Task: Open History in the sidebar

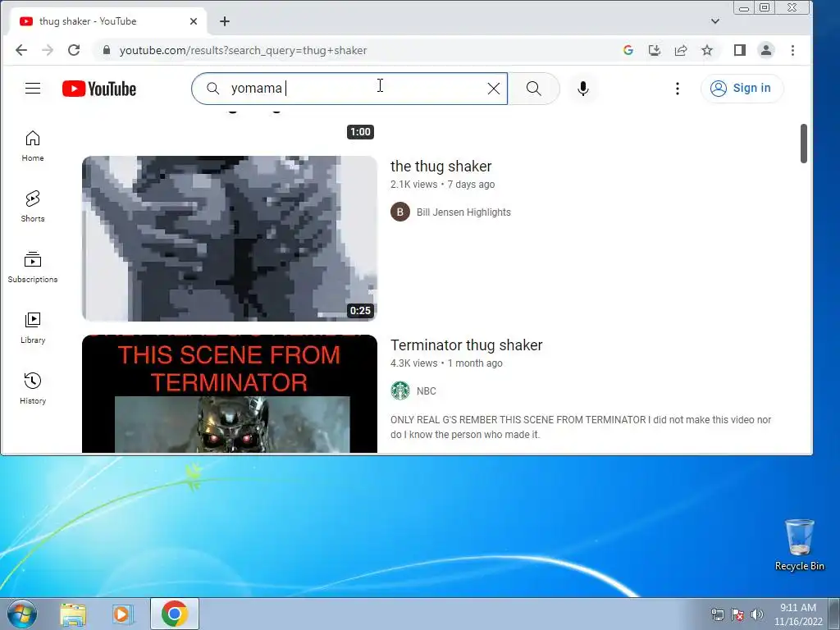Action: coord(33,388)
